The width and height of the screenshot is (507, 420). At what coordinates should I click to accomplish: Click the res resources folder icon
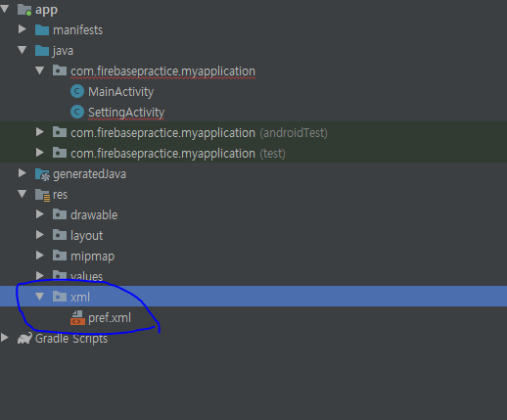(x=42, y=195)
